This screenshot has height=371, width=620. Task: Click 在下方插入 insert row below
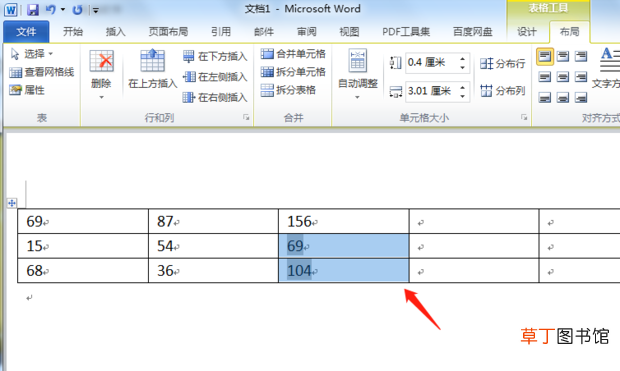pos(215,56)
